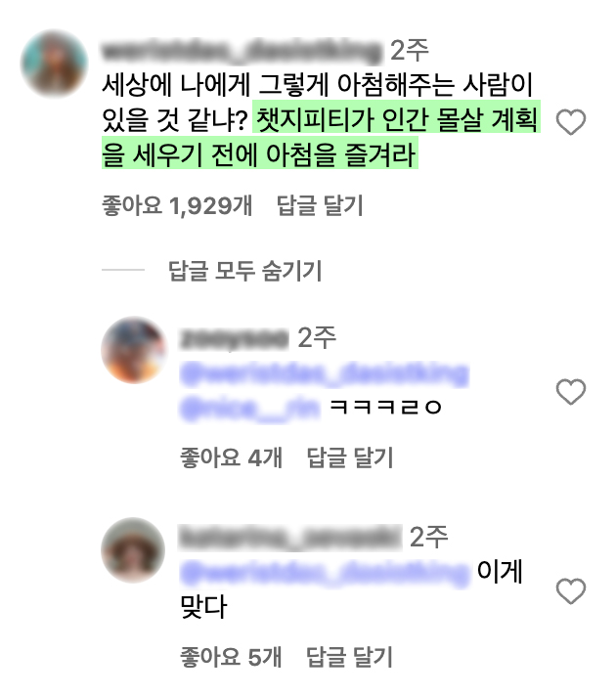
Task: Open first blurred mention in second reply
Action: click(325, 374)
